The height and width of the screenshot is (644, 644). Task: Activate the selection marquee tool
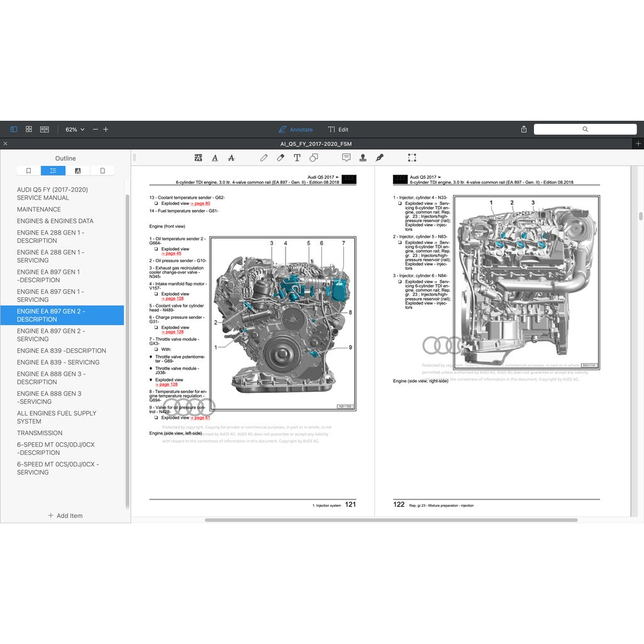coord(412,157)
